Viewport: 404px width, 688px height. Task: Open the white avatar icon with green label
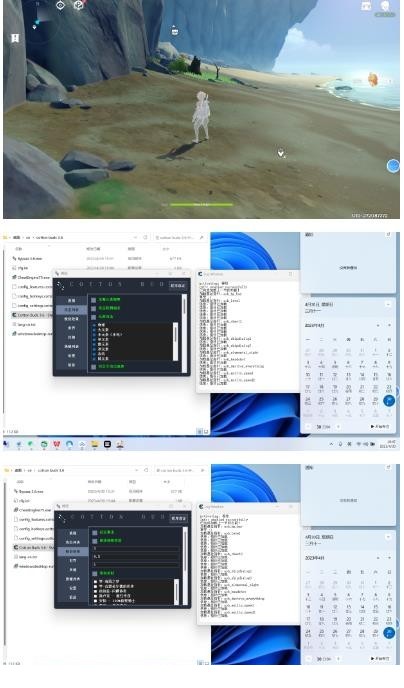[x=385, y=7]
